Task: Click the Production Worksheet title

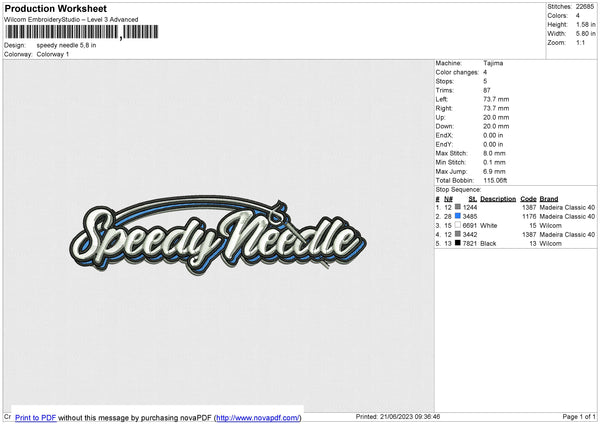Action: pyautogui.click(x=56, y=8)
